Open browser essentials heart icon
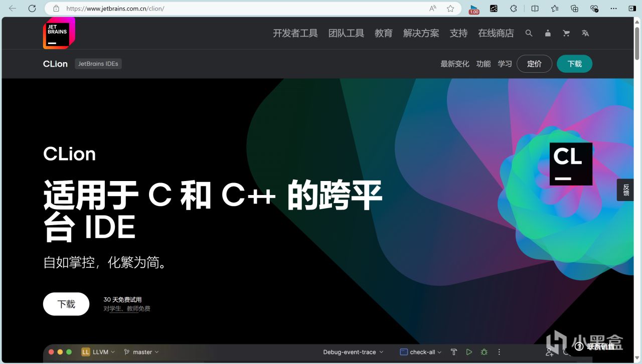This screenshot has height=364, width=642. 594,9
